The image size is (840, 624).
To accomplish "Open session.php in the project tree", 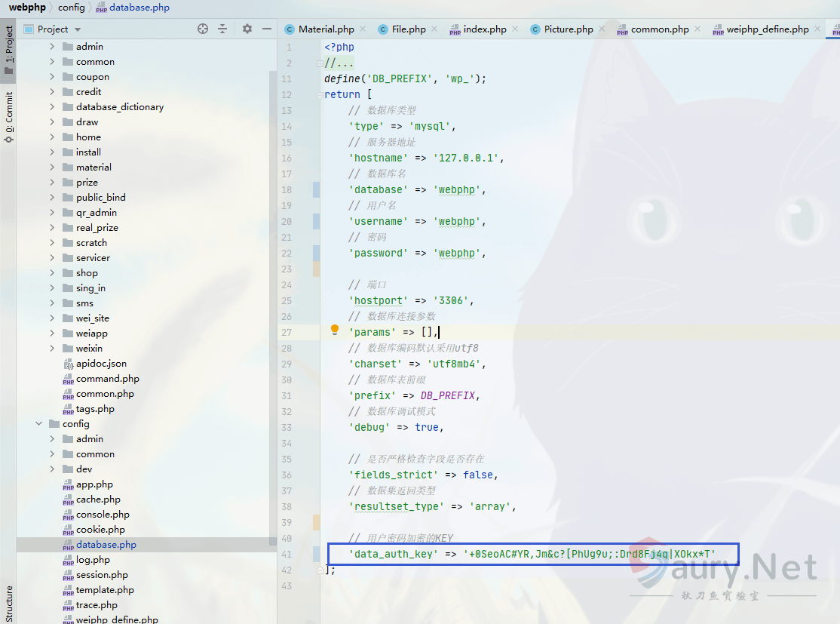I will click(x=102, y=575).
